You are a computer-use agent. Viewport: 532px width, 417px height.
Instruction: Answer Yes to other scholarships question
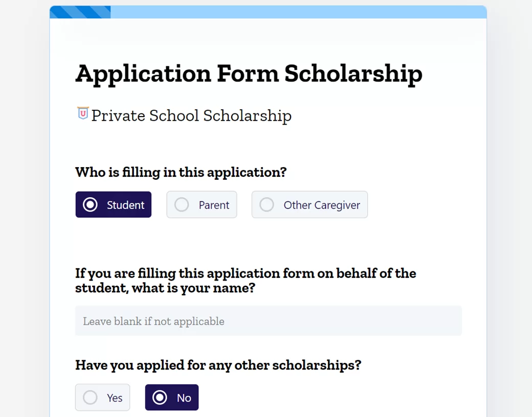coord(102,398)
